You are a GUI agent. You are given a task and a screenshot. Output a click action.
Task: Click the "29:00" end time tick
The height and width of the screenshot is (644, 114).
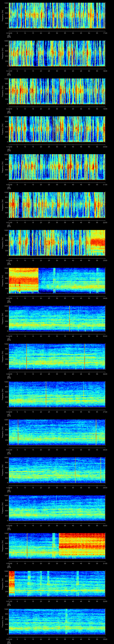coord(105,487)
